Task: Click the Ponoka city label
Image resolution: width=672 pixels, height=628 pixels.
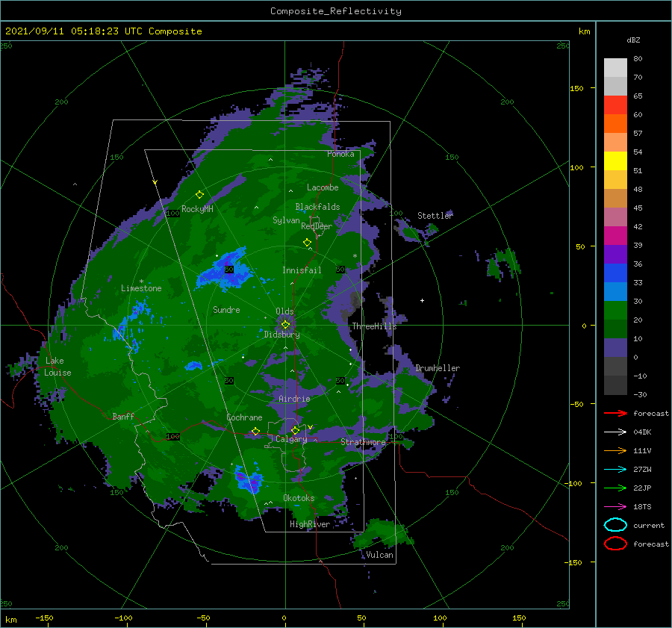Action: coord(340,154)
